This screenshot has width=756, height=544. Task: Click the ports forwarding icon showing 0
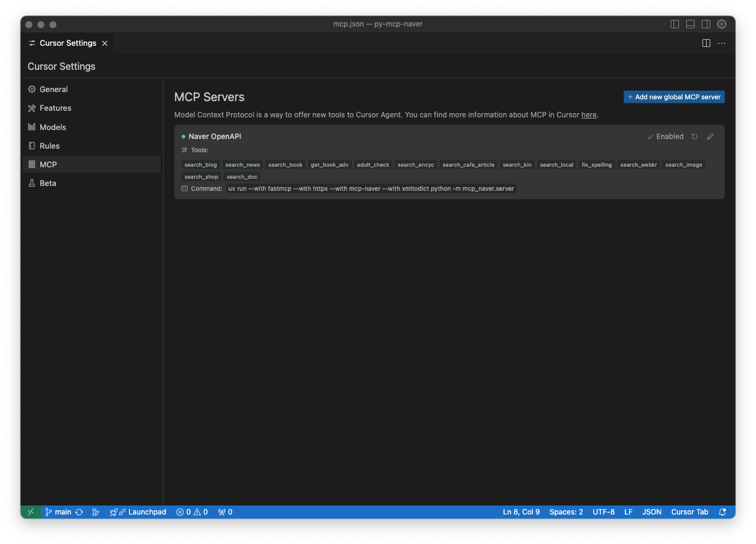tap(224, 512)
